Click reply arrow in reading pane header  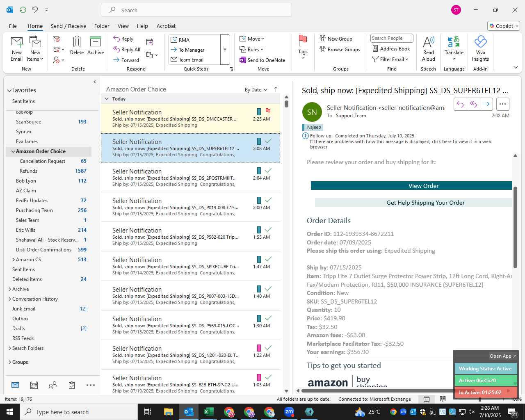tap(460, 104)
